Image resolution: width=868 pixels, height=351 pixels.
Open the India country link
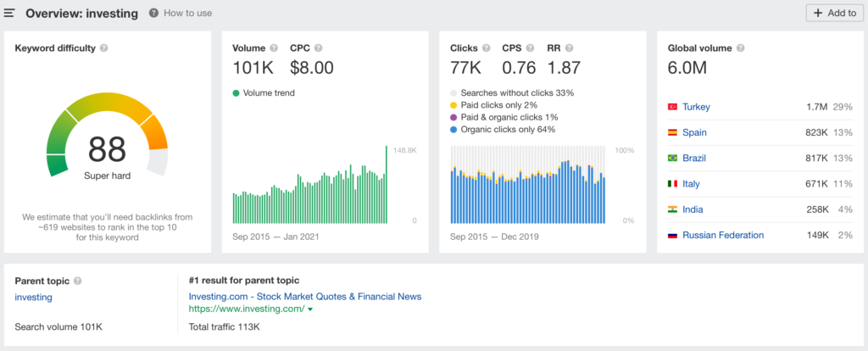point(693,209)
